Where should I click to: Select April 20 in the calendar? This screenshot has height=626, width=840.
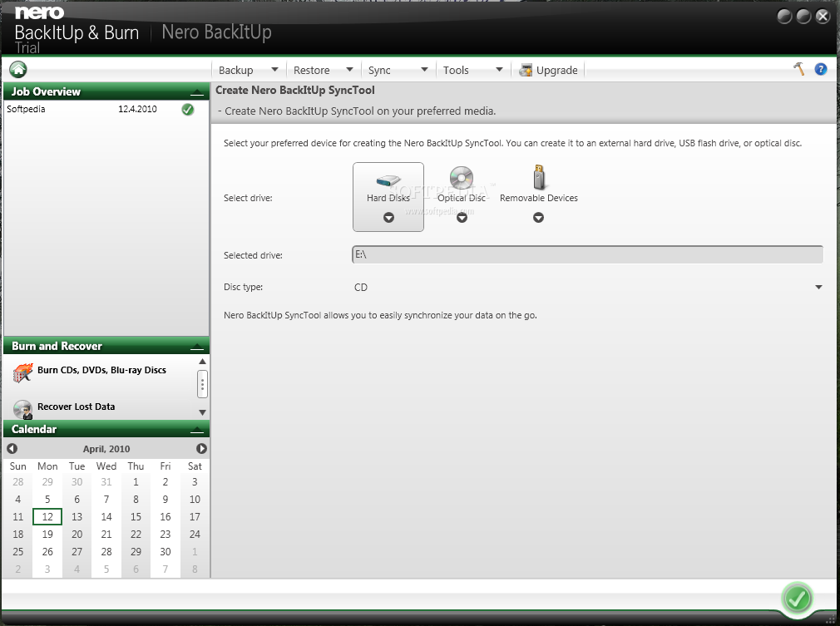pos(77,535)
